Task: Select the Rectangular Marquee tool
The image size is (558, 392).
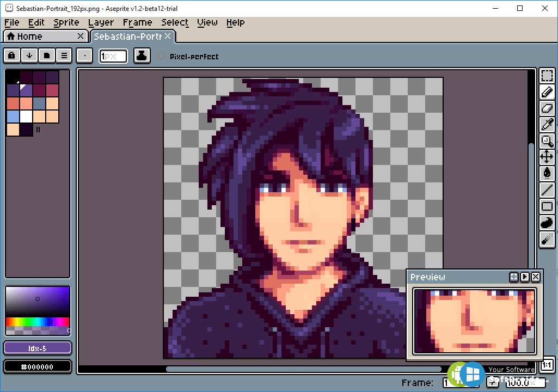Action: click(x=547, y=76)
